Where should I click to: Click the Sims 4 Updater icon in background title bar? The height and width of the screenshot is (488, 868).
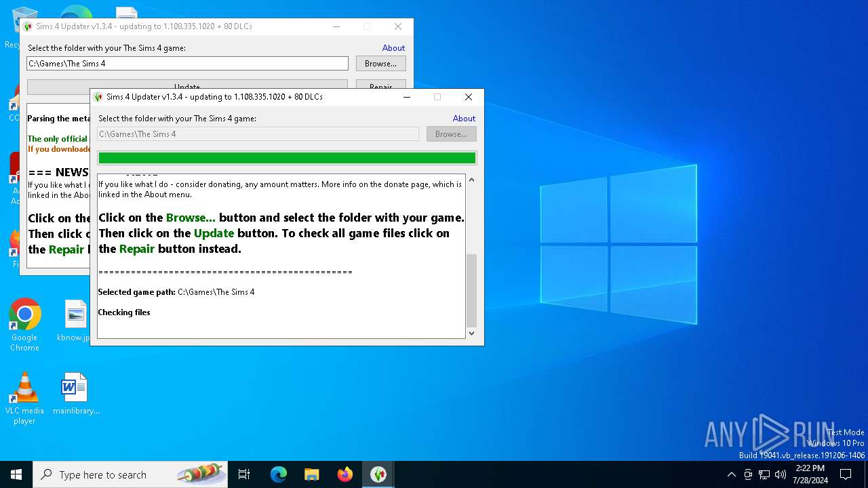pyautogui.click(x=28, y=26)
